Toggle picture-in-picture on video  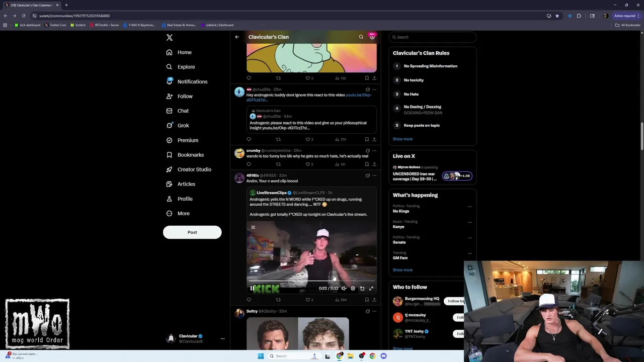click(362, 289)
